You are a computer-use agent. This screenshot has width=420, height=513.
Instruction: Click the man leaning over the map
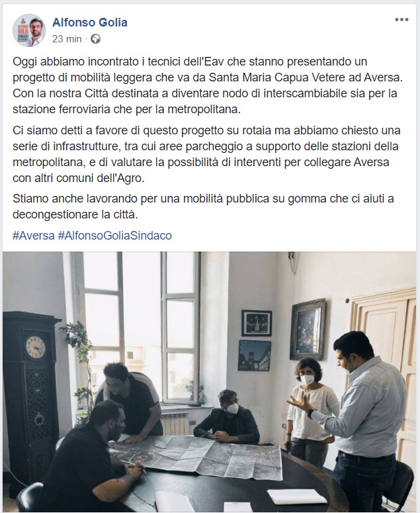(x=131, y=398)
